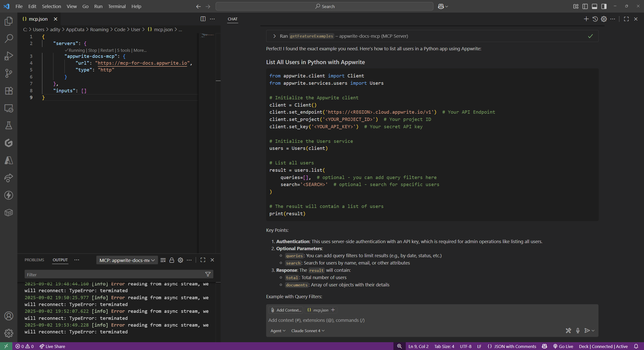644x350 pixels.
Task: Open the Source Control view
Action: tap(9, 73)
